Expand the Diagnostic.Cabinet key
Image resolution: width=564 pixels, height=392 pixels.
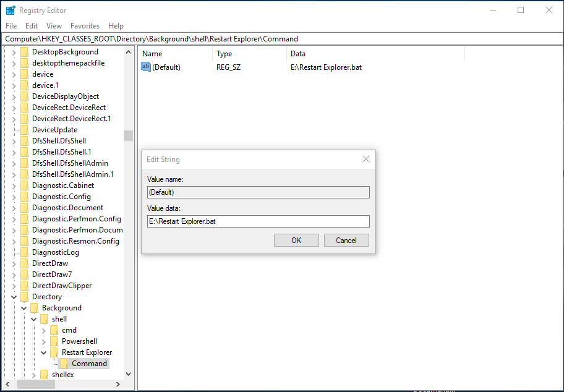14,186
